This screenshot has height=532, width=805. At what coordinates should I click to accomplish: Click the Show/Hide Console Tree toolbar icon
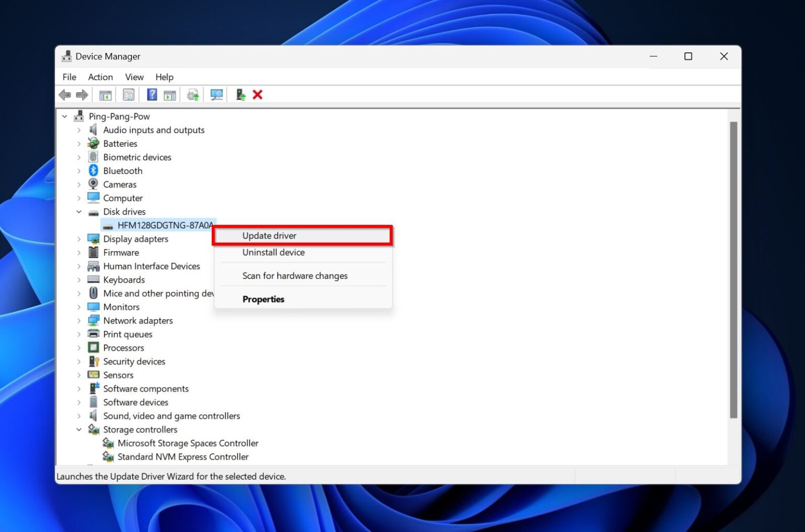105,94
